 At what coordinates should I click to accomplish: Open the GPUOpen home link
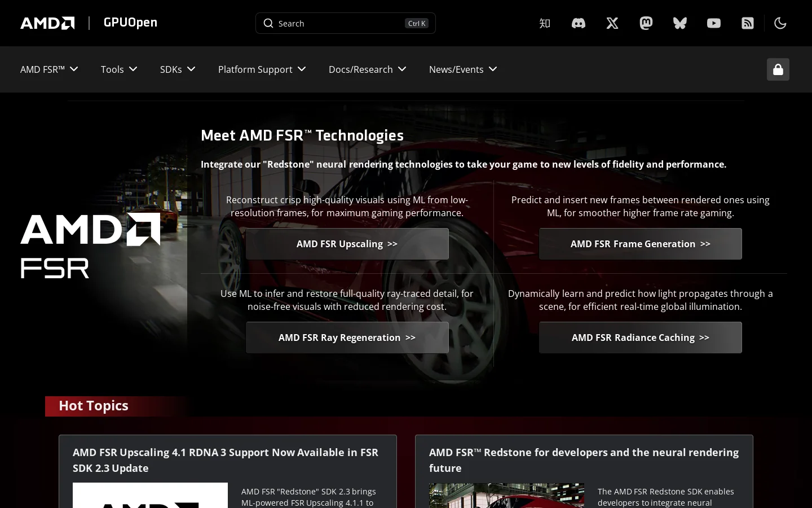coord(130,23)
